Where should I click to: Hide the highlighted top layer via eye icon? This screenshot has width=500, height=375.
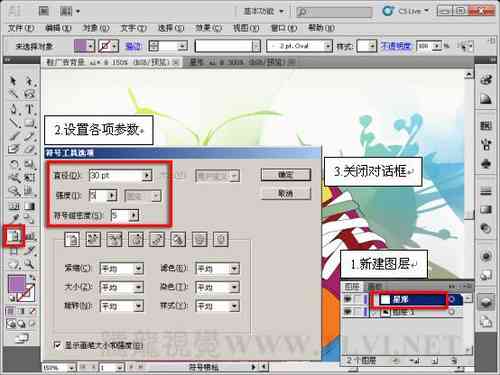point(348,300)
